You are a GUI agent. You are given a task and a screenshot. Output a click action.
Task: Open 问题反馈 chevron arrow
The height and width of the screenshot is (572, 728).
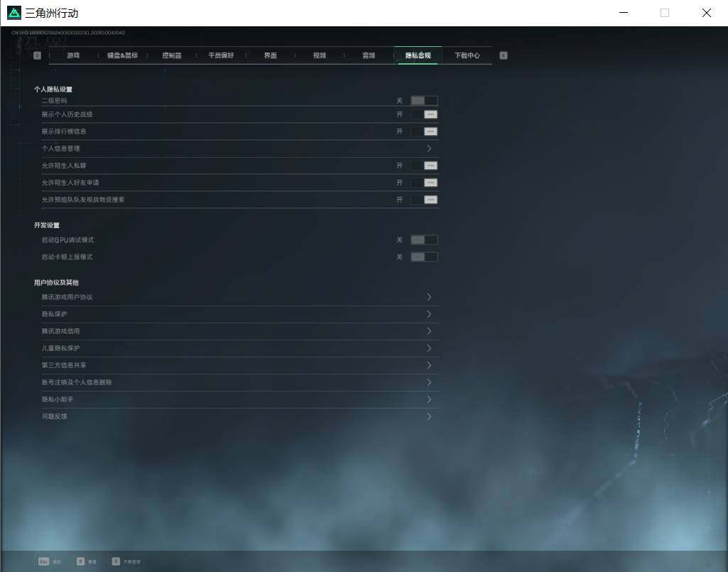point(429,416)
